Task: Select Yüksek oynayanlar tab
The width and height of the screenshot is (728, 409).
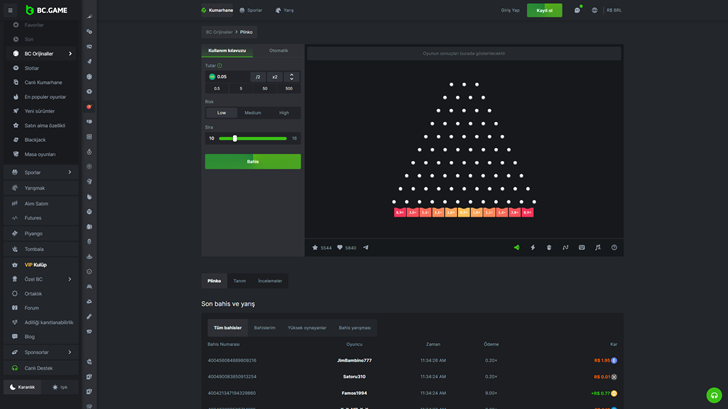Action: [307, 328]
